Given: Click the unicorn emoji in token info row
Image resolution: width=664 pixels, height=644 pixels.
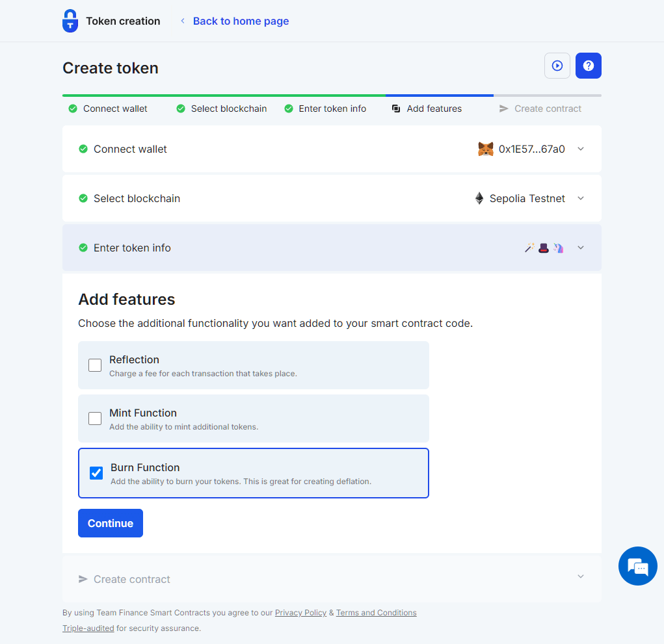Looking at the screenshot, I should click(558, 248).
